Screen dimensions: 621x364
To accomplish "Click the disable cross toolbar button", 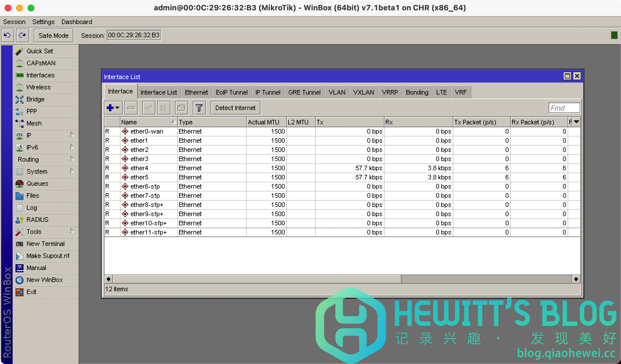I will pos(164,108).
